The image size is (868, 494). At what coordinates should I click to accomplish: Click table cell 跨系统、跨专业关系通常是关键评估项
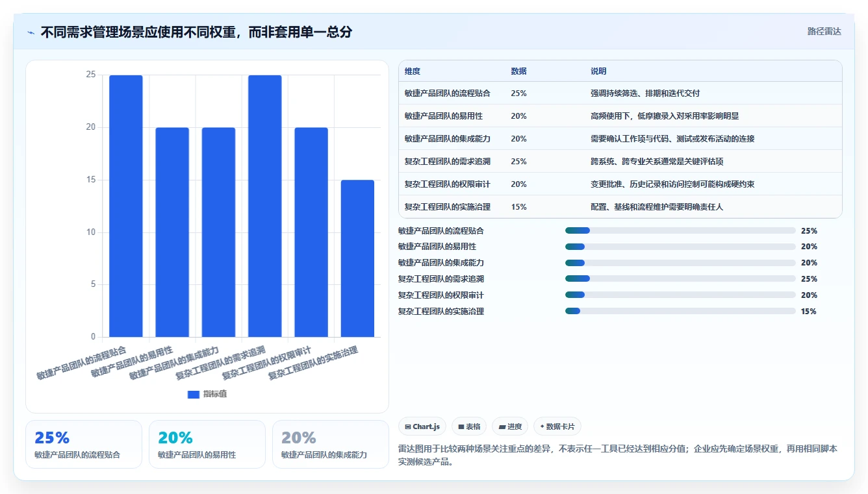(657, 162)
